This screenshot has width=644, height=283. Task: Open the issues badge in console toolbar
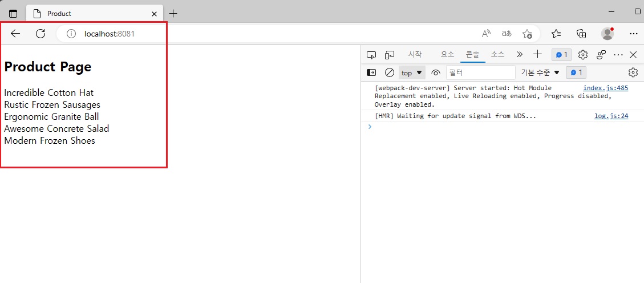pos(576,72)
